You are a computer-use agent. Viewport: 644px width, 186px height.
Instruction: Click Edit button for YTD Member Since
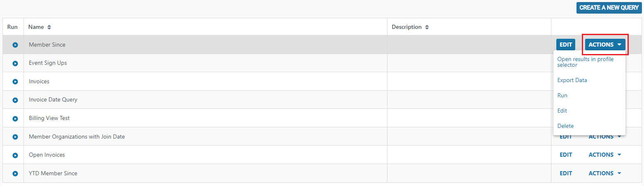(x=566, y=173)
